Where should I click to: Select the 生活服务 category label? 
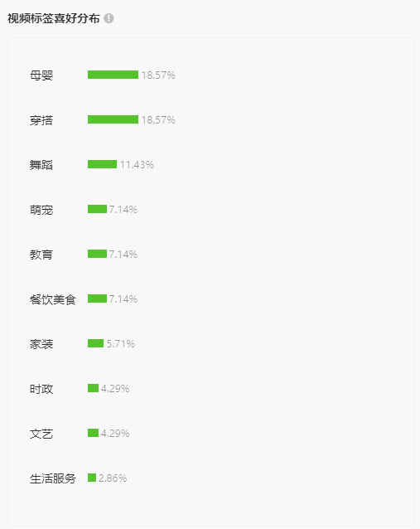[x=53, y=478]
